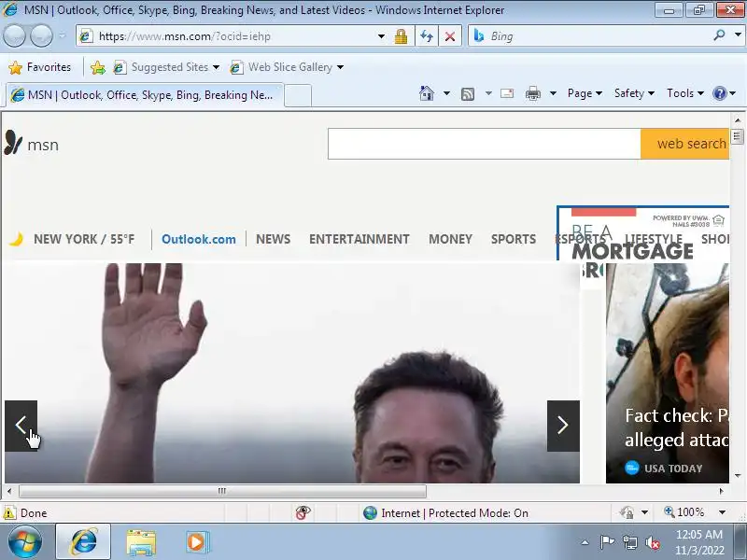Click the RSS feeds icon

(x=468, y=94)
